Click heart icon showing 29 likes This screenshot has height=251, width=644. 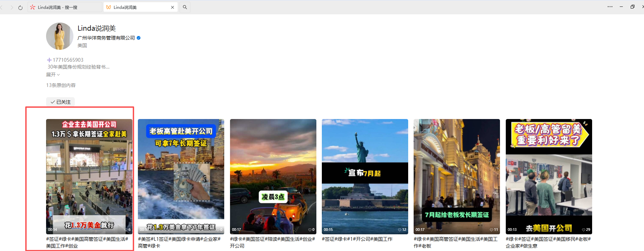click(584, 230)
